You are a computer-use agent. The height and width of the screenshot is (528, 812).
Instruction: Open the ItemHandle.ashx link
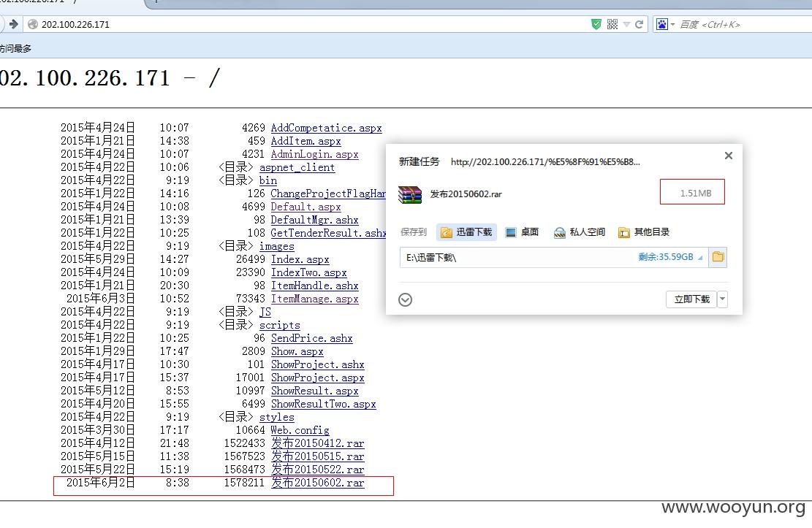click(314, 286)
